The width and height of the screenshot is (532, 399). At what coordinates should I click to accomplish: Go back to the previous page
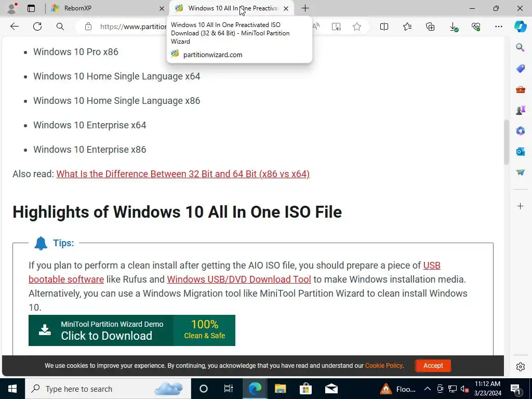click(14, 26)
